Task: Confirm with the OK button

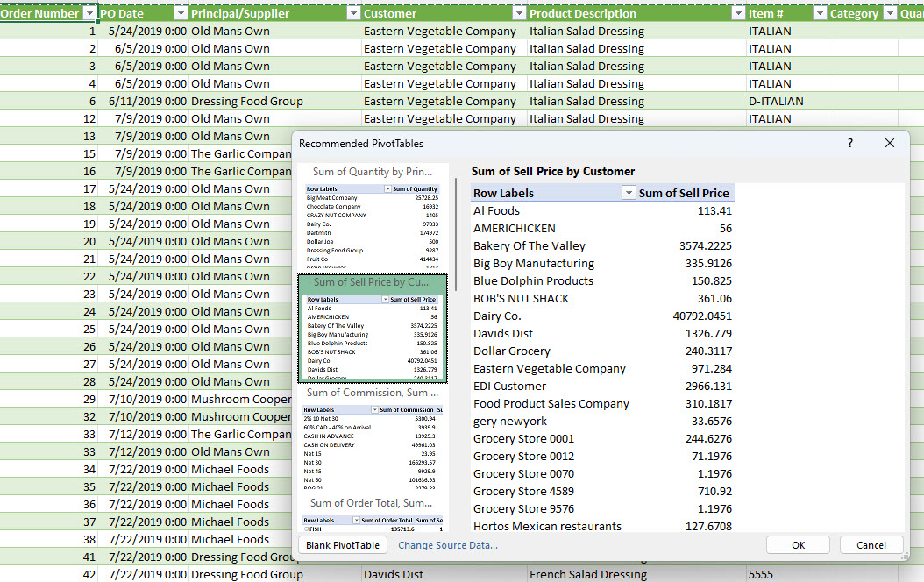Action: [x=798, y=545]
